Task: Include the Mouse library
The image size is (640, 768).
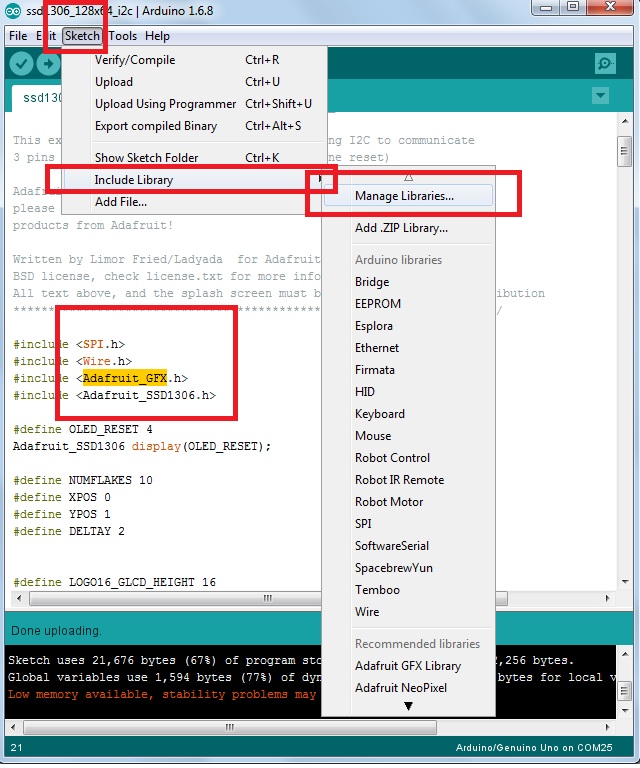Action: (408, 436)
